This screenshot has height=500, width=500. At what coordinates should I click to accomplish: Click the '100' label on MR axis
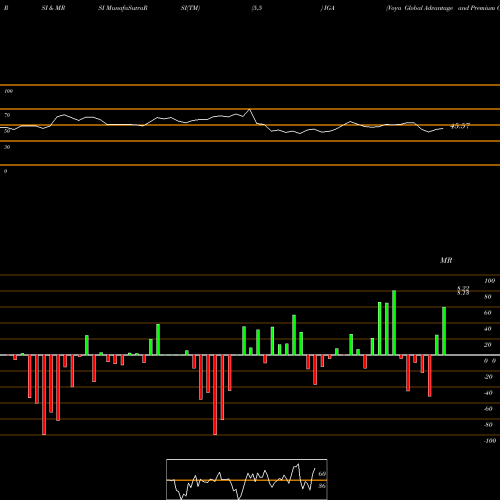point(490,281)
